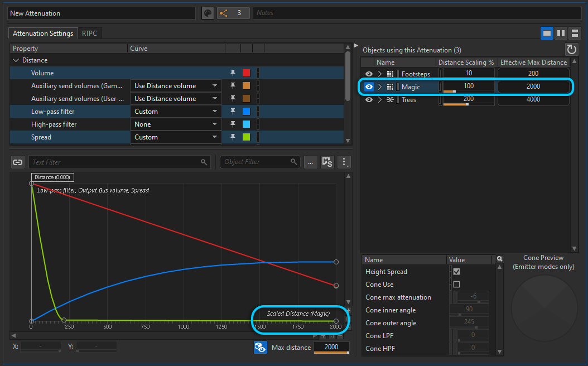Click the blue curve zoom icon near Max distance
The width and height of the screenshot is (588, 366).
coord(261,347)
